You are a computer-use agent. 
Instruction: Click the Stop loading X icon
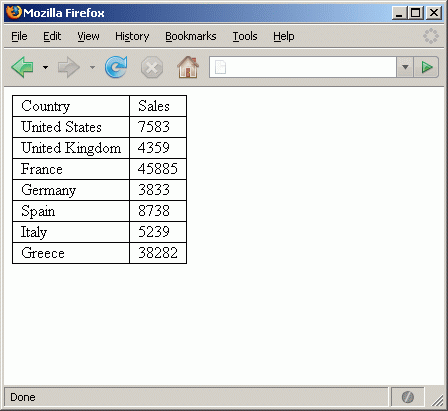pos(152,67)
